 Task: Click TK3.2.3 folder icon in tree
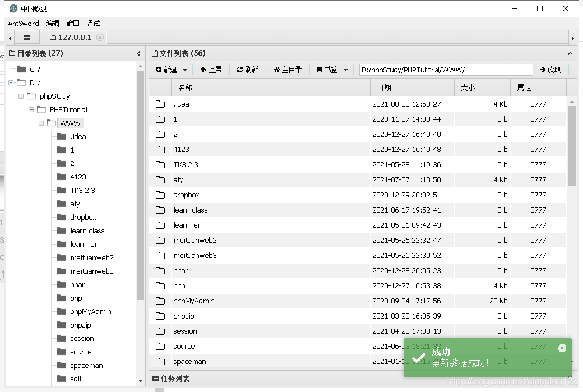(62, 190)
